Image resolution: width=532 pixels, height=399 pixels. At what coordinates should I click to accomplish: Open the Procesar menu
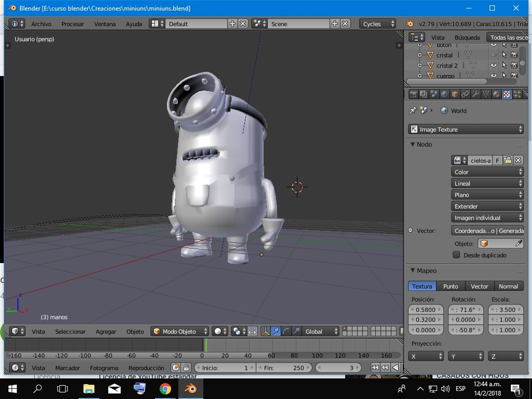pyautogui.click(x=72, y=24)
